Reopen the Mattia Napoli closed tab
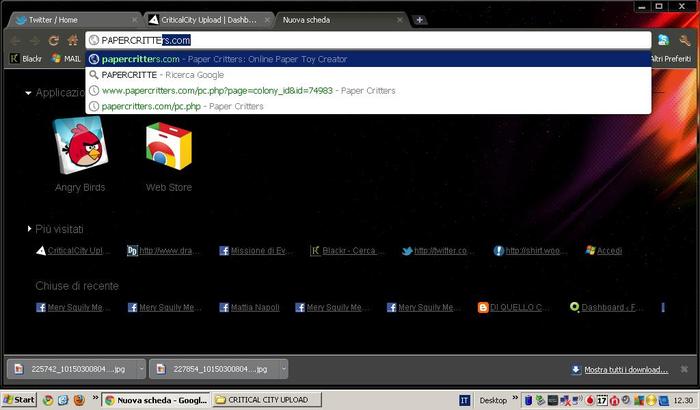This screenshot has width=700, height=410. (x=249, y=307)
